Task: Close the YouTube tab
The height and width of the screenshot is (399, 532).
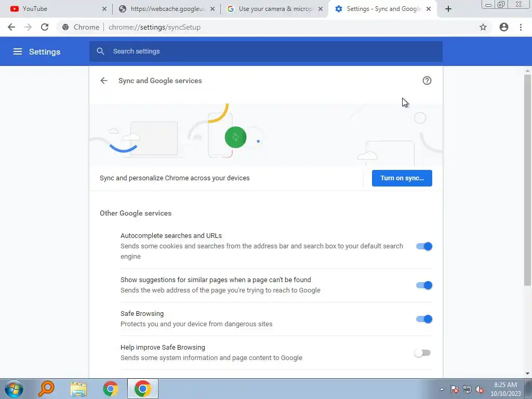Action: point(104,9)
